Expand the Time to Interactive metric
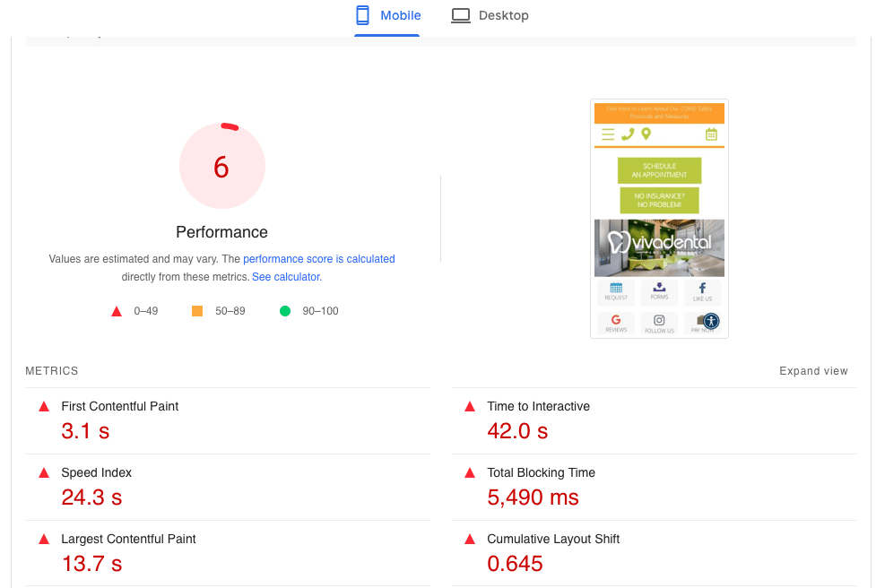This screenshot has height=588, width=876. 654,421
